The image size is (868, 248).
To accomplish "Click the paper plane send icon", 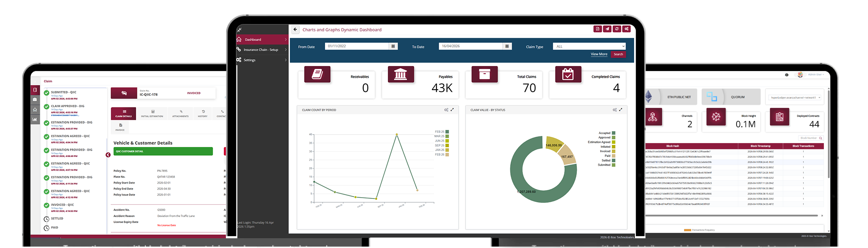I will (607, 29).
